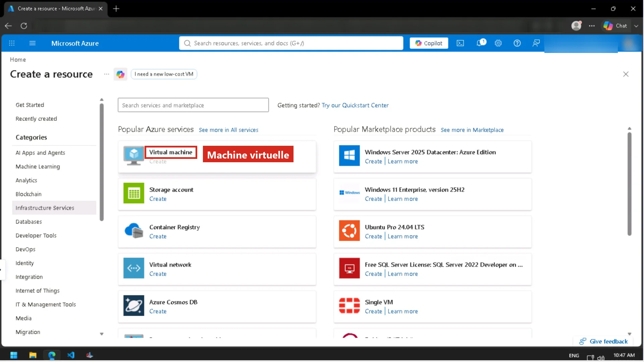Image resolution: width=644 pixels, height=362 pixels.
Task: Click the Copilot button in Azure header
Action: 429,43
